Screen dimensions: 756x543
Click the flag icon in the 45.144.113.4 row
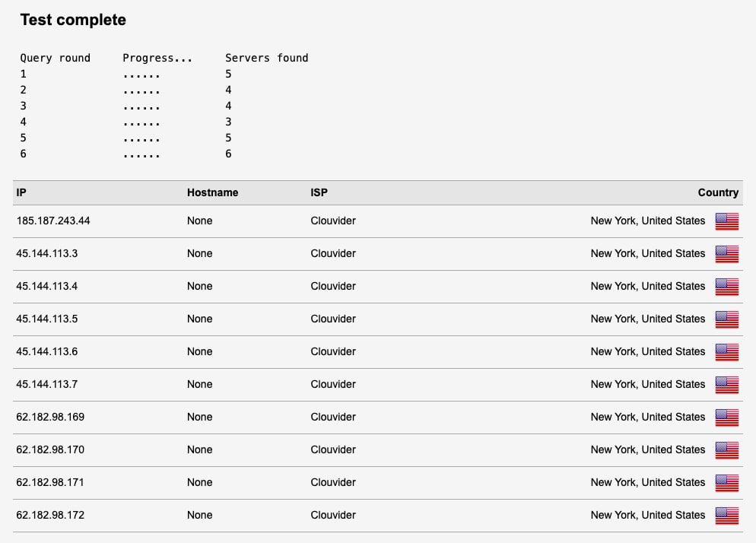click(726, 287)
